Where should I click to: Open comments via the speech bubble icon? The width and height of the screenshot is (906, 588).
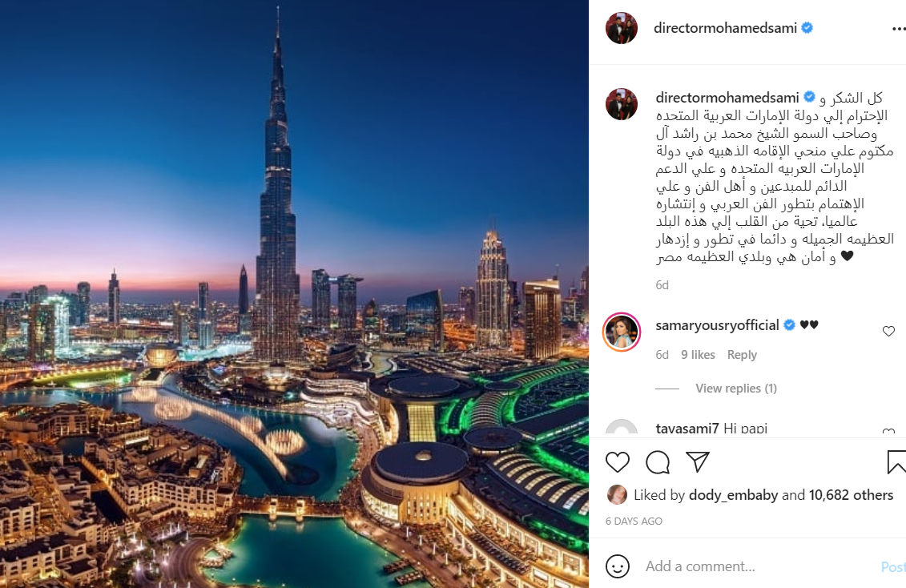658,462
